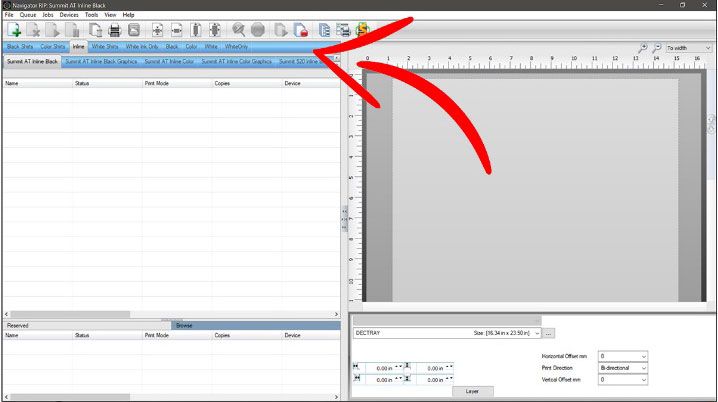Click the ellipsis button beside DECTRAY

point(549,332)
